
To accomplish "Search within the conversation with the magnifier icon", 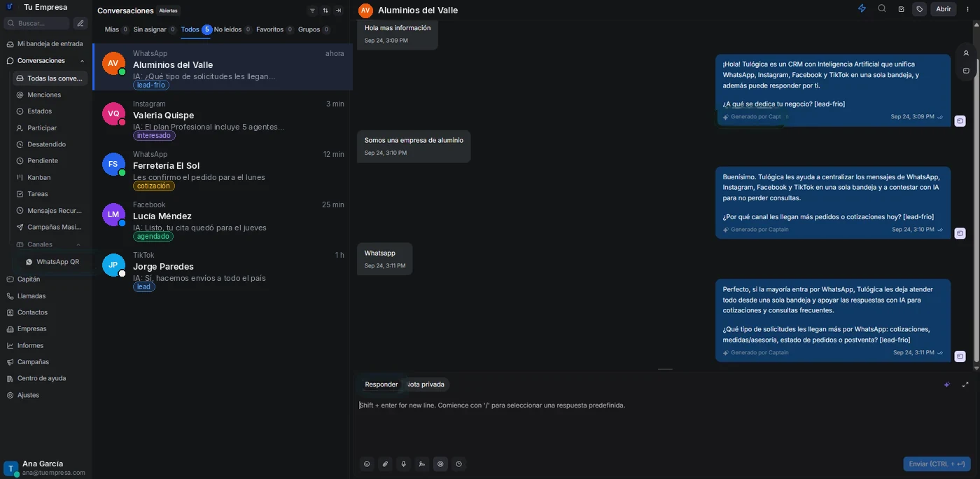I will 882,9.
